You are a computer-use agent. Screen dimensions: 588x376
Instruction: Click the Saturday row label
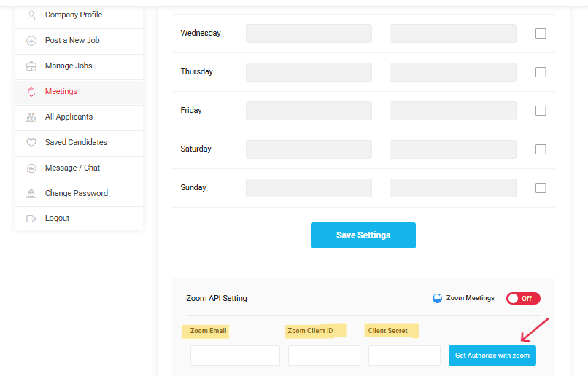click(x=196, y=149)
